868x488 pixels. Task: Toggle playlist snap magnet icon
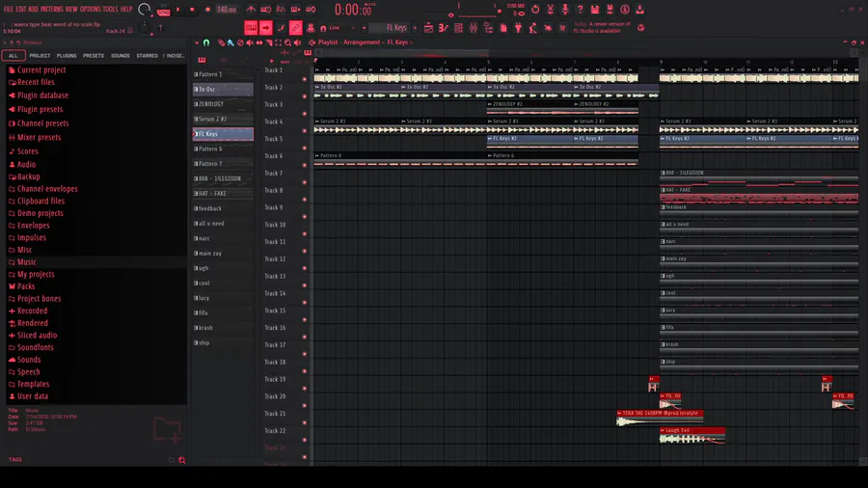point(206,42)
